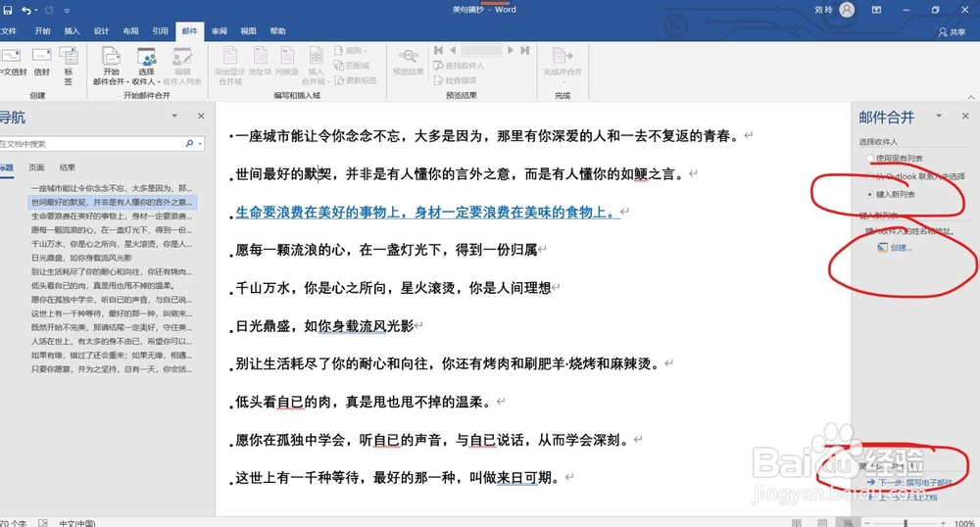The width and height of the screenshot is (980, 527).
Task: Click the user account avatar
Action: click(x=847, y=10)
